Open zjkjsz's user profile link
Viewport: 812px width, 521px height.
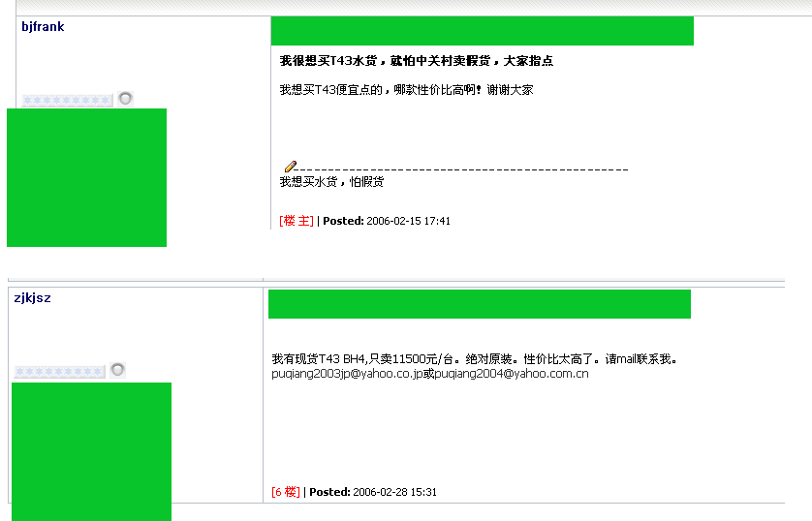pos(32,298)
